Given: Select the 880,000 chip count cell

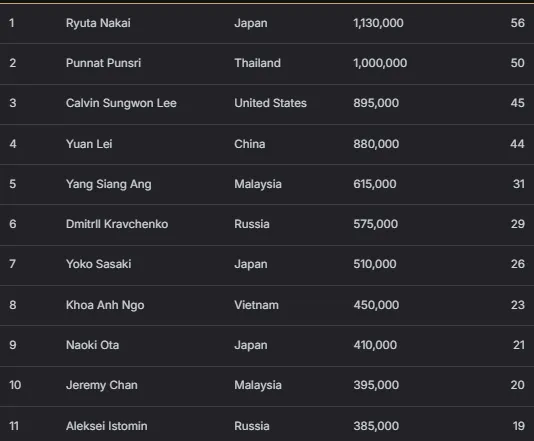Looking at the screenshot, I should [376, 144].
